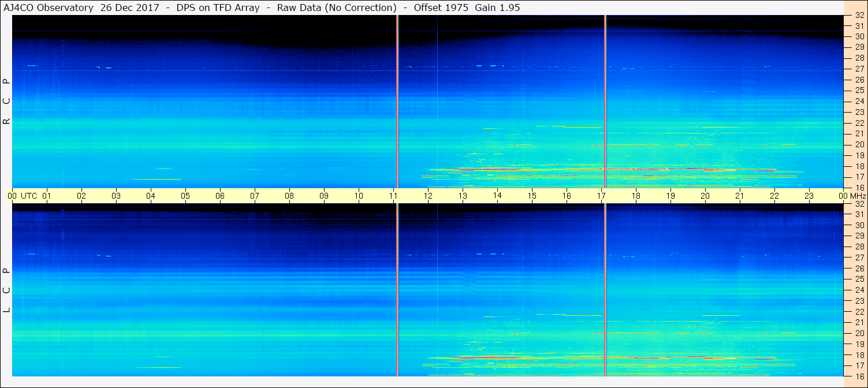
Task: Select the 23 hour label on time axis
Action: coord(809,196)
